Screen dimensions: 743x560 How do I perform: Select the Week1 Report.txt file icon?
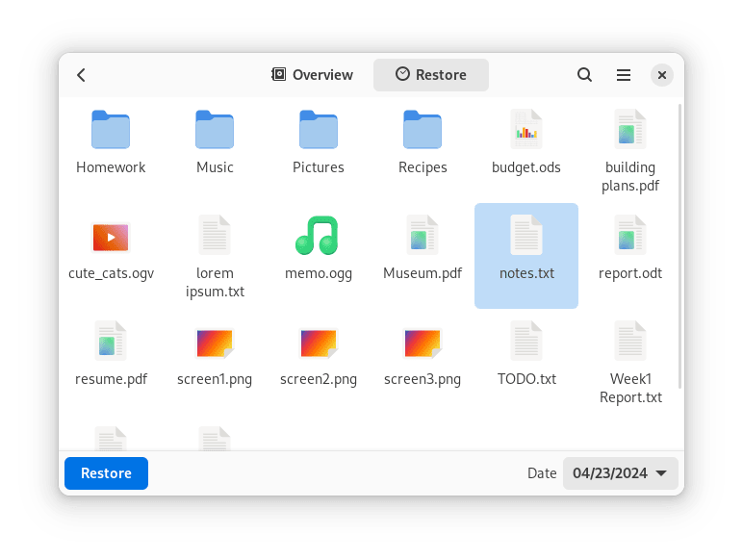click(x=629, y=342)
